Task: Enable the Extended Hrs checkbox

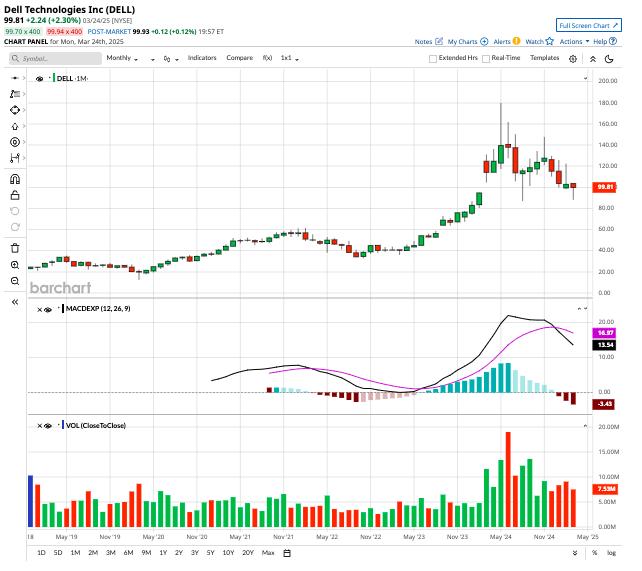Action: pyautogui.click(x=432, y=59)
